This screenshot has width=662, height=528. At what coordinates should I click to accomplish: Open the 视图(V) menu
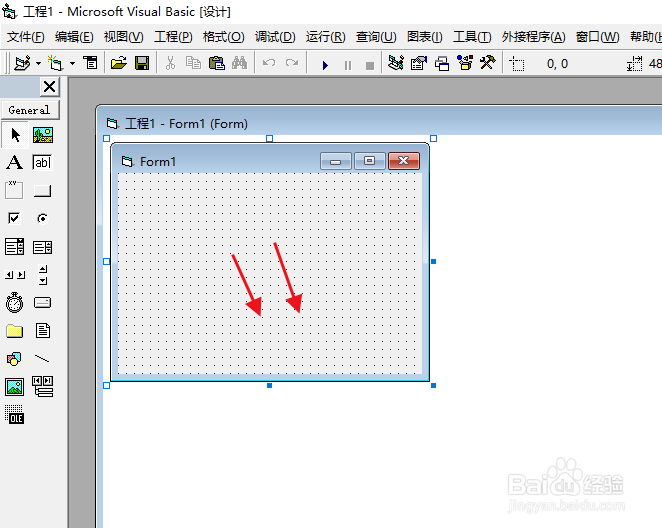pyautogui.click(x=124, y=37)
